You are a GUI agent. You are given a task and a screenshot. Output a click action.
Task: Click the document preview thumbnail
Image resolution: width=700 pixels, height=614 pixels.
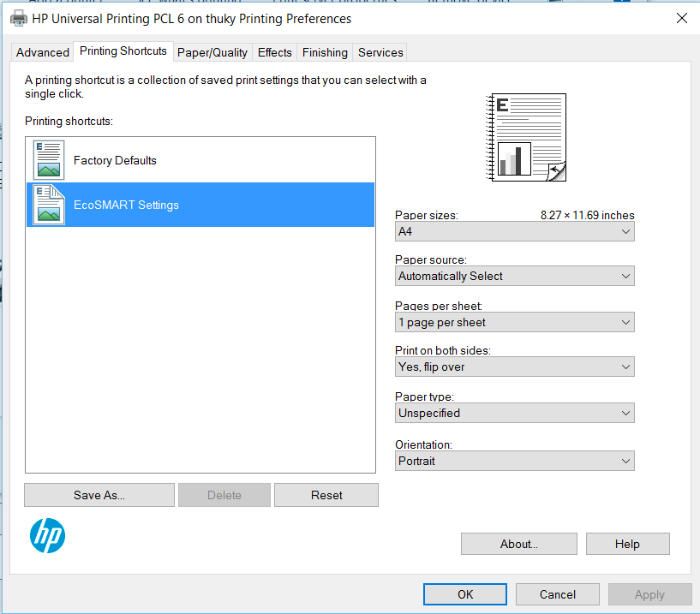click(526, 137)
